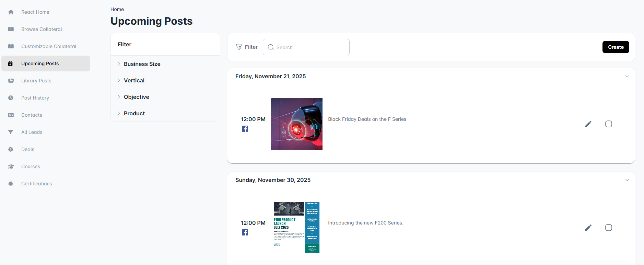Viewport: 644px width, 265px height.
Task: Tick the F200 Series post checkbox
Action: click(x=608, y=228)
